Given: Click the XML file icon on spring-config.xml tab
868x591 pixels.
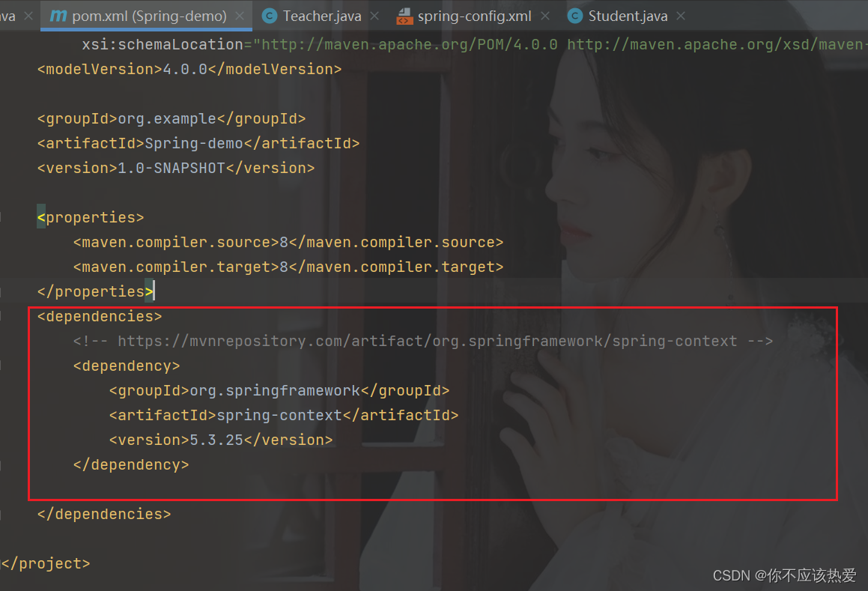Looking at the screenshot, I should coord(404,16).
